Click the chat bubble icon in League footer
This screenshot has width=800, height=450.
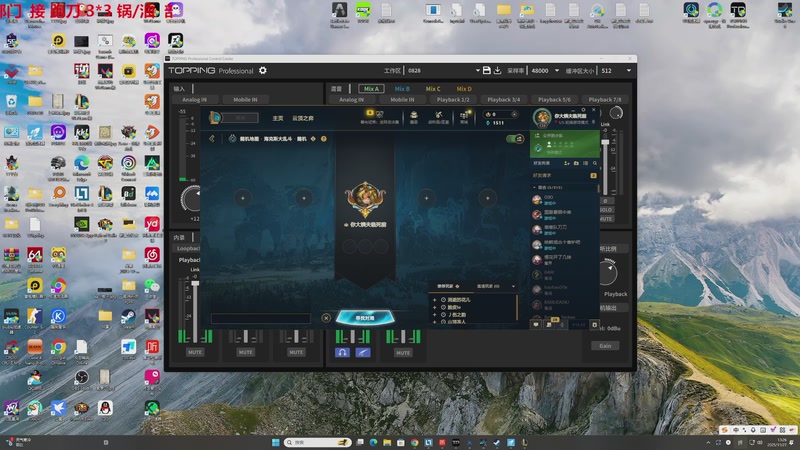[x=536, y=324]
